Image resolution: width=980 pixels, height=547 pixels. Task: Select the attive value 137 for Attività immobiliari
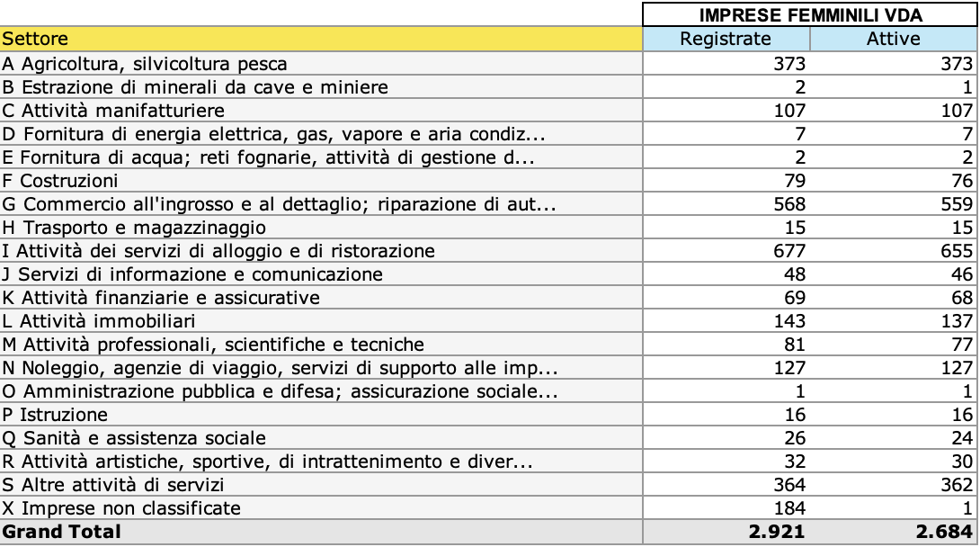tap(956, 321)
